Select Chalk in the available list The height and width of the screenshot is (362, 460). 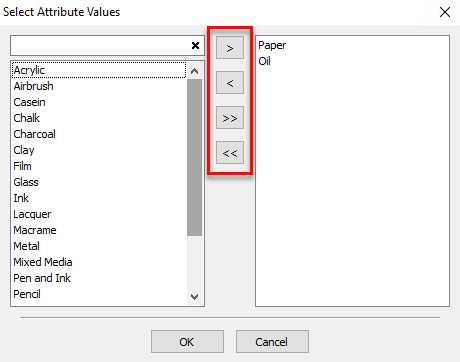[99, 118]
